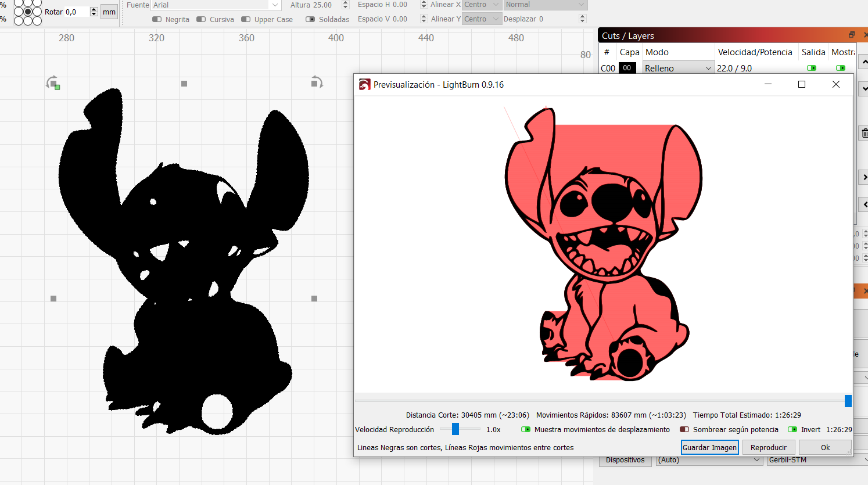
Task: Toggle the Mostrar show switch for layer C00
Action: (x=841, y=68)
